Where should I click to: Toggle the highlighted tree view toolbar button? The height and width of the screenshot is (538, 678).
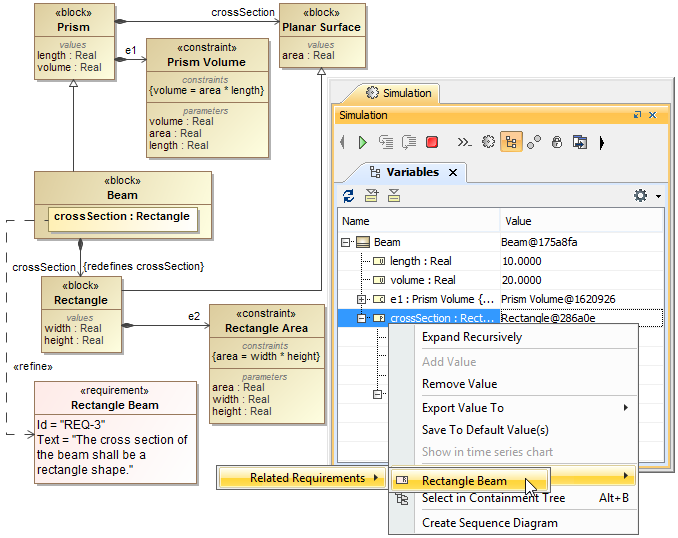click(x=511, y=143)
